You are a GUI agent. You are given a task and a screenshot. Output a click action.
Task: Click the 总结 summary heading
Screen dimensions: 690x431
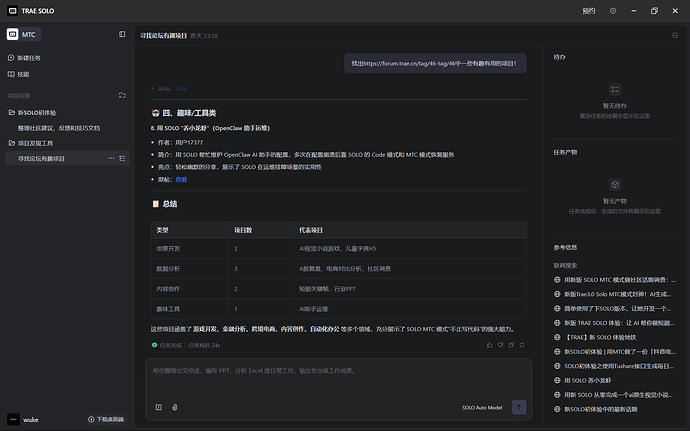165,204
